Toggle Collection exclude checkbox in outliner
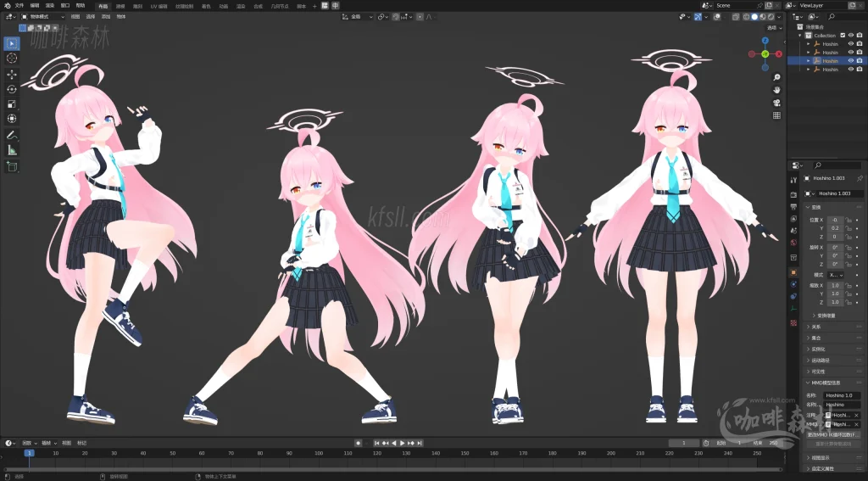 pos(843,35)
